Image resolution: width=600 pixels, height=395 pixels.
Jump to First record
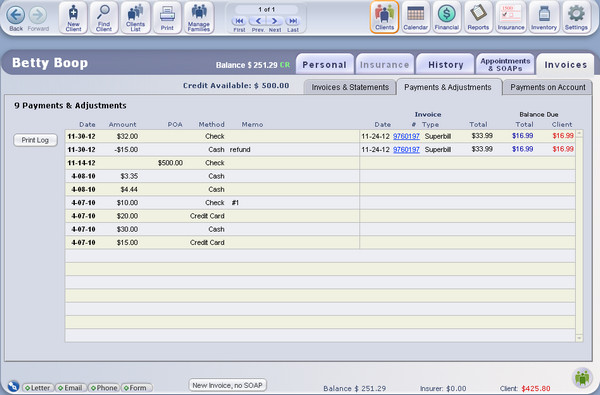(239, 21)
